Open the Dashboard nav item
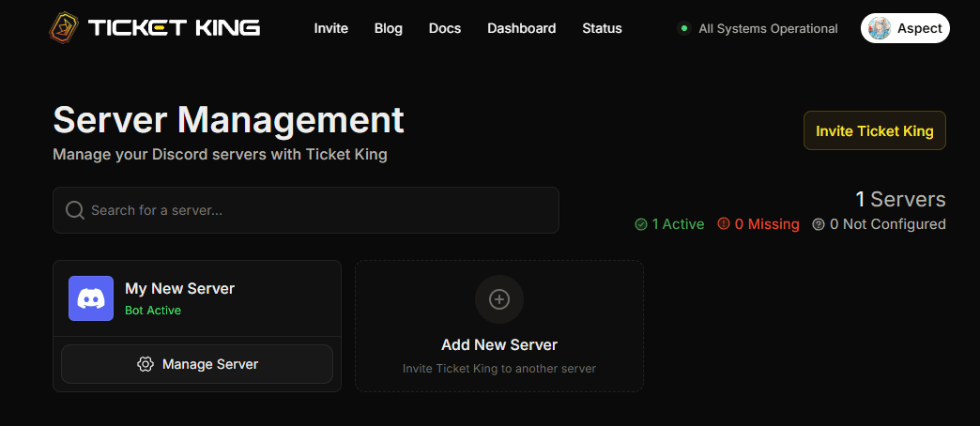This screenshot has width=980, height=426. point(521,28)
